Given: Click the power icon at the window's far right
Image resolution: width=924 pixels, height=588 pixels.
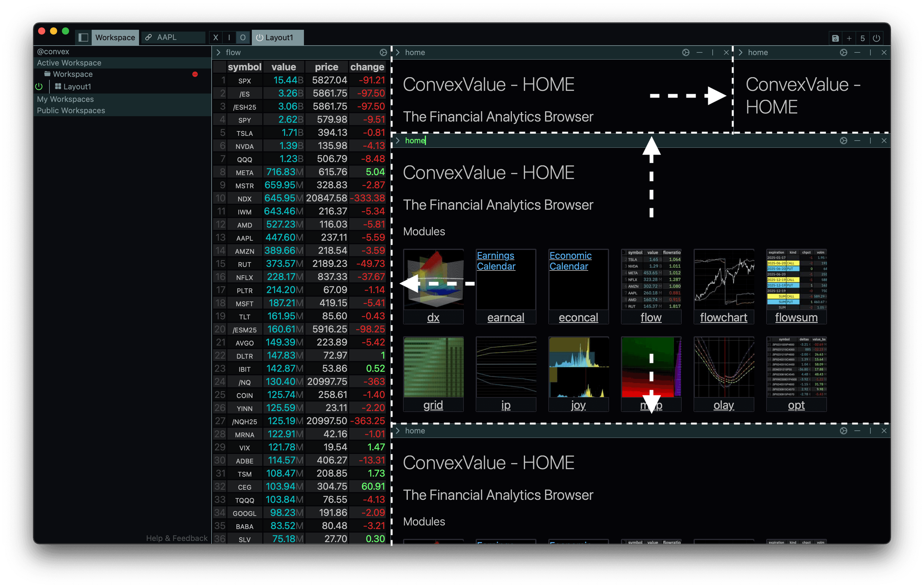Looking at the screenshot, I should pos(876,38).
